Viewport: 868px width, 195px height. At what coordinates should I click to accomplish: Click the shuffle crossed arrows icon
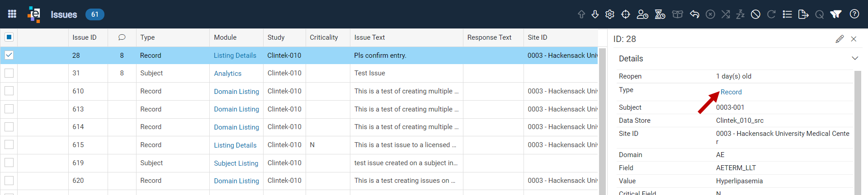[x=726, y=14]
